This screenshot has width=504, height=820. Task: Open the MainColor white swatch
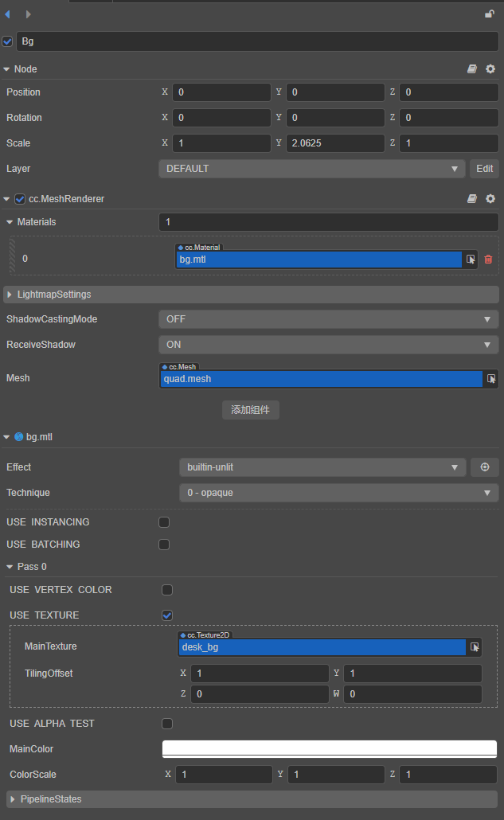tap(329, 748)
